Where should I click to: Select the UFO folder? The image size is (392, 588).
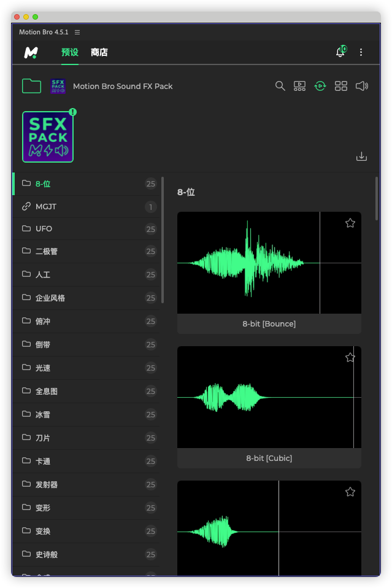click(x=86, y=229)
